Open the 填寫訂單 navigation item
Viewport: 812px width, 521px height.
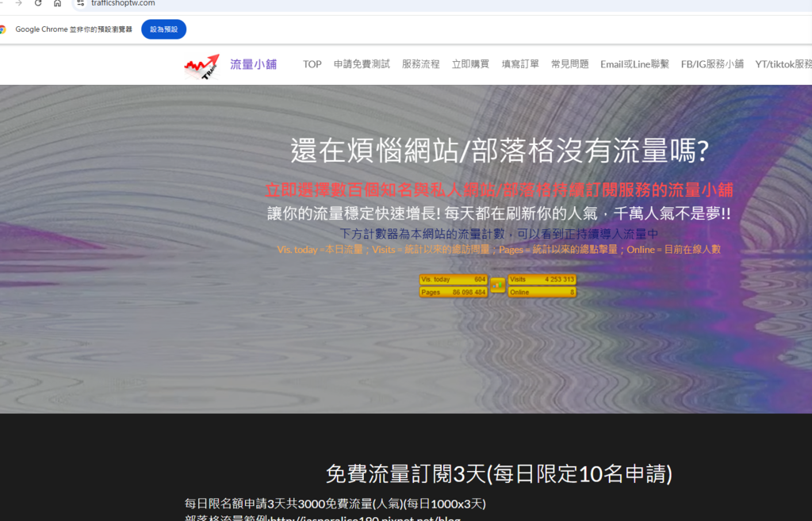(x=520, y=64)
